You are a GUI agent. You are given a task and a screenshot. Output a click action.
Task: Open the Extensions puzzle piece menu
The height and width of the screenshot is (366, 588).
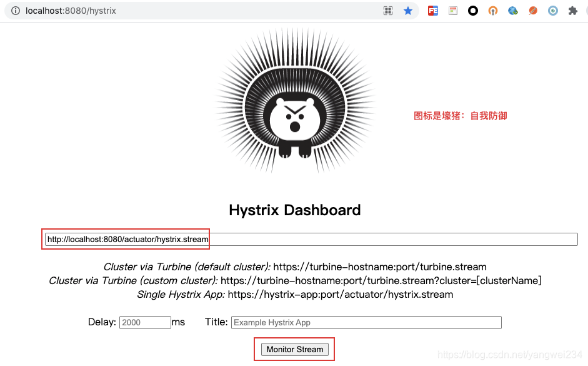click(572, 11)
